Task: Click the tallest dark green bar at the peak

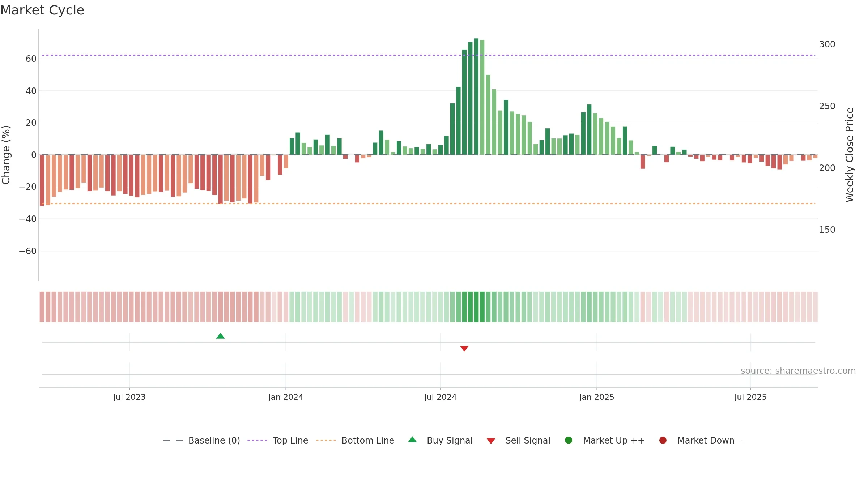Action: coord(476,97)
